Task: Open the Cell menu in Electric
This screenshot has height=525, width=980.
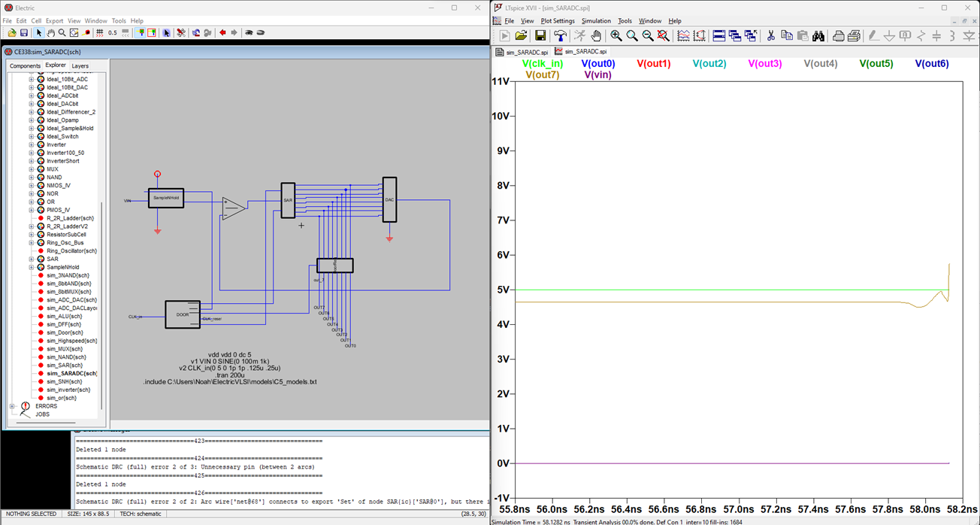Action: pyautogui.click(x=36, y=21)
